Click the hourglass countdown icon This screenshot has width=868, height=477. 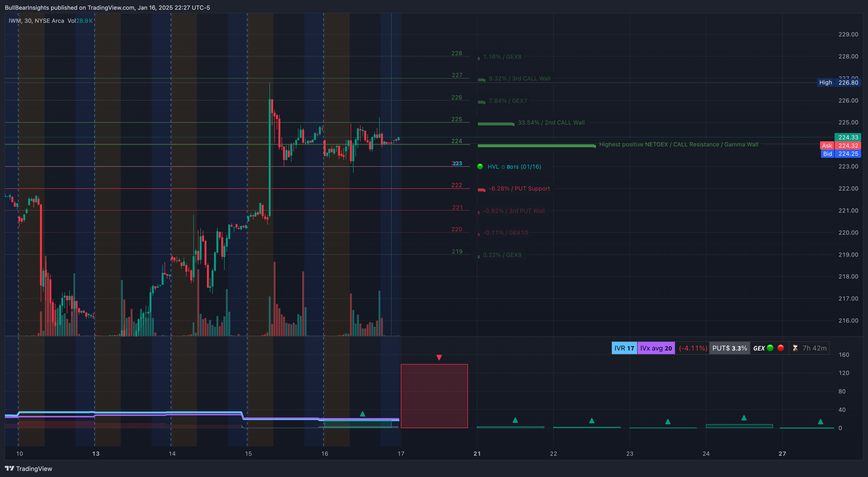795,348
